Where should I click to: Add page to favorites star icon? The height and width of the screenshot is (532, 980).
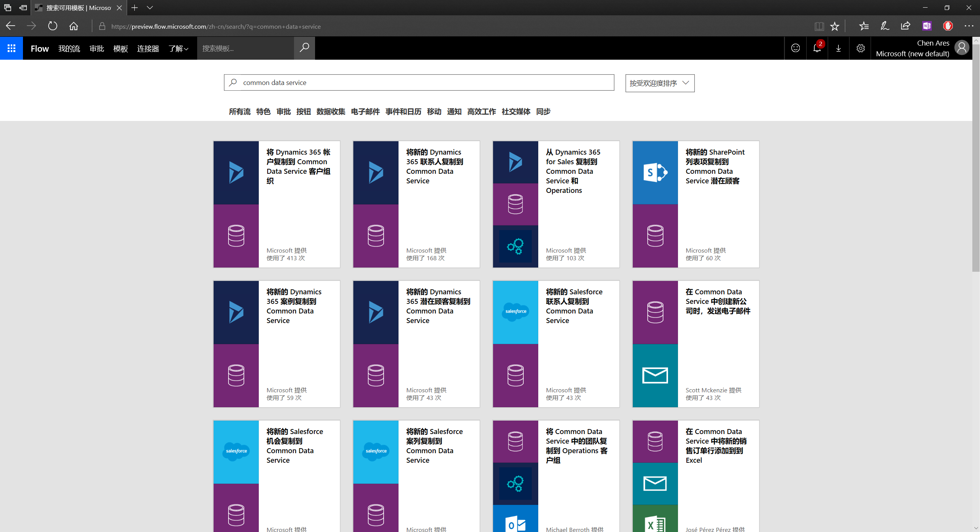click(x=835, y=26)
